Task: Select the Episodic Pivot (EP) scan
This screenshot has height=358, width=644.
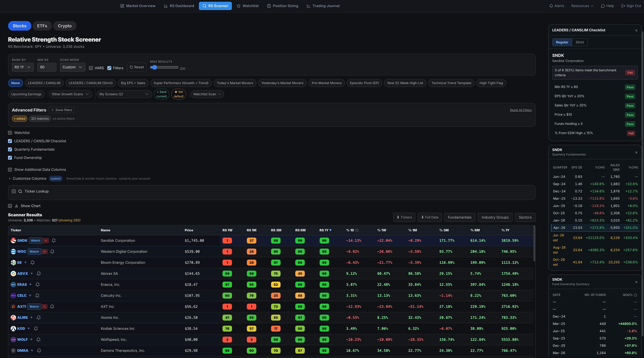Action: (364, 83)
